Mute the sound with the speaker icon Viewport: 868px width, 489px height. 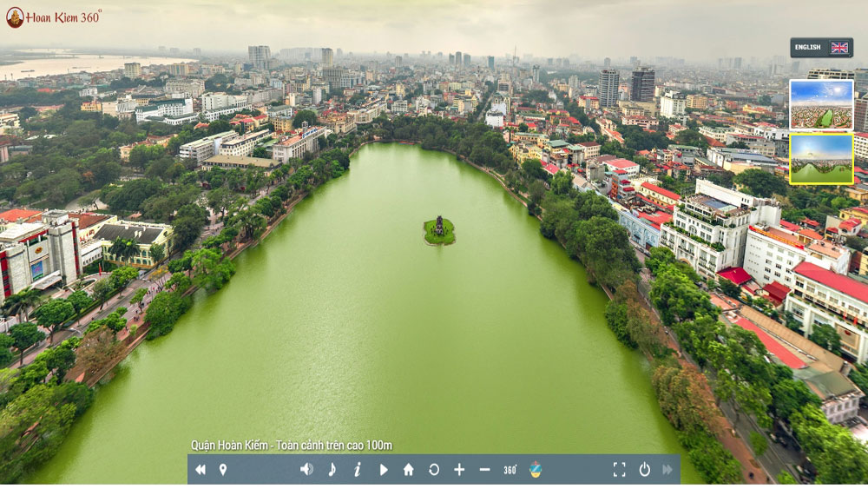[x=306, y=470]
